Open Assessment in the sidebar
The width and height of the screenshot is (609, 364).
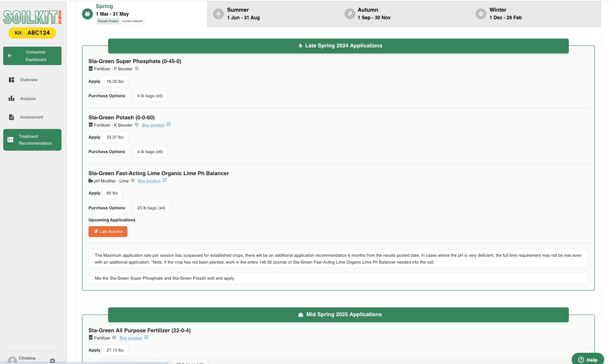point(32,117)
